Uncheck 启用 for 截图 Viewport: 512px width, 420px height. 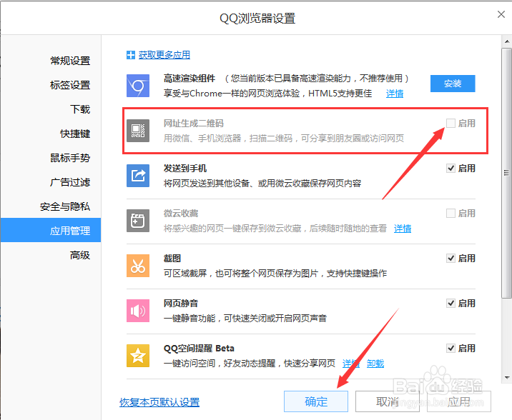(x=451, y=259)
